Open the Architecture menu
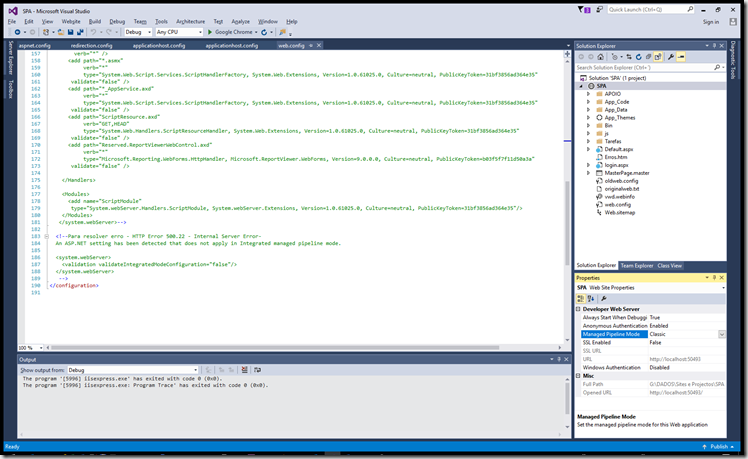The width and height of the screenshot is (748, 459). pos(190,21)
